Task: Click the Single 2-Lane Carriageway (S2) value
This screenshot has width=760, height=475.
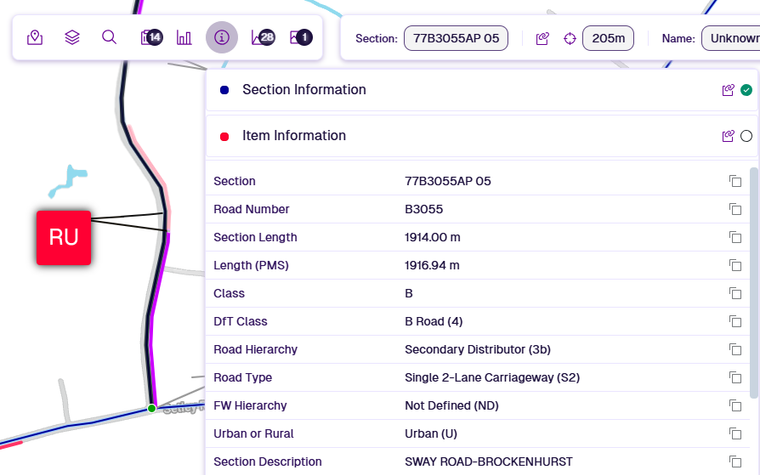Action: [x=492, y=378]
